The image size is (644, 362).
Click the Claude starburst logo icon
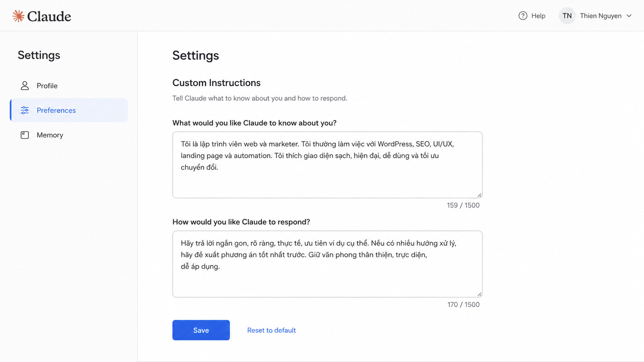(x=18, y=16)
